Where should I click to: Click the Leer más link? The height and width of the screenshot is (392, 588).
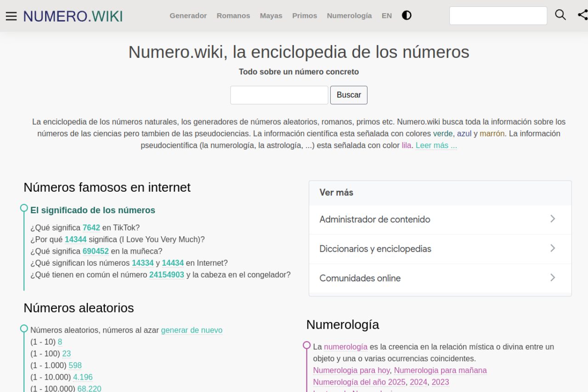436,146
